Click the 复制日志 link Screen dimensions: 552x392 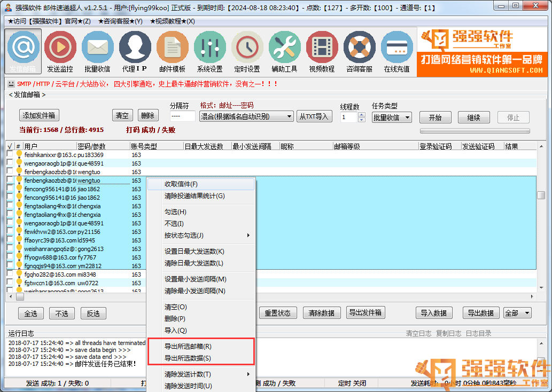(448, 333)
